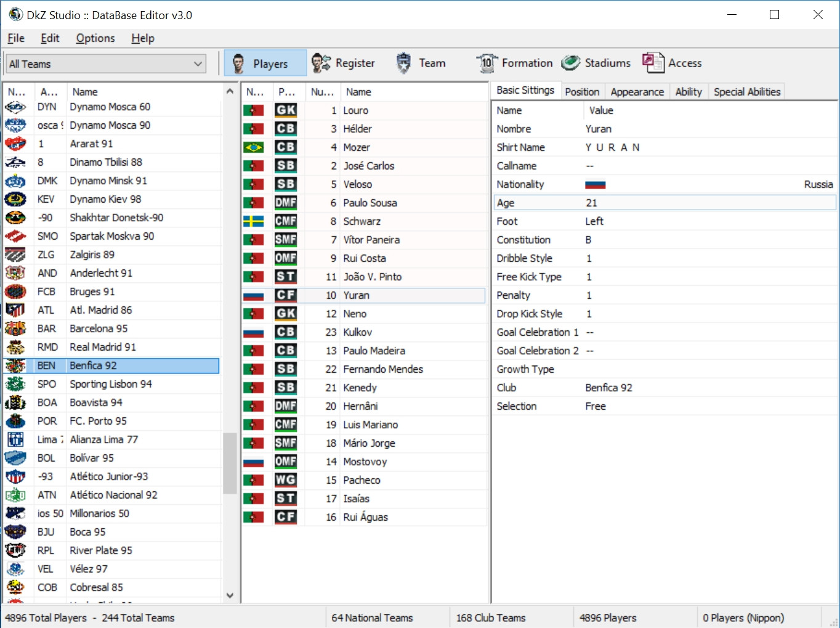
Task: Click the Real Madrid 91 crest icon
Action: coord(15,347)
